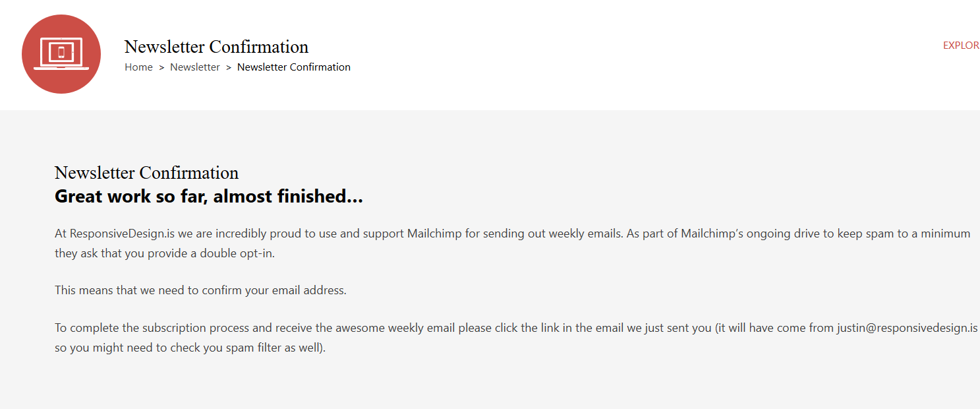Go to the Home breadcrumb link
Viewport: 980px width, 409px height.
click(138, 67)
